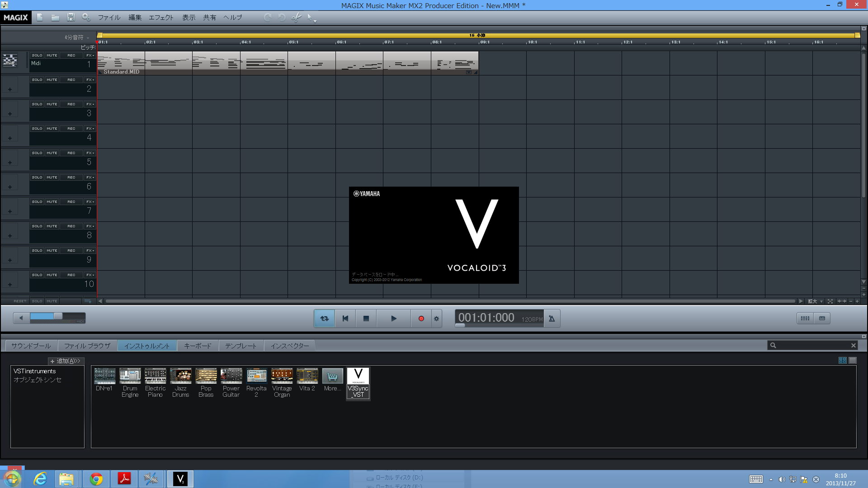The height and width of the screenshot is (488, 868).
Task: Switch instrument list to thumbnail grid view
Action: tap(842, 360)
